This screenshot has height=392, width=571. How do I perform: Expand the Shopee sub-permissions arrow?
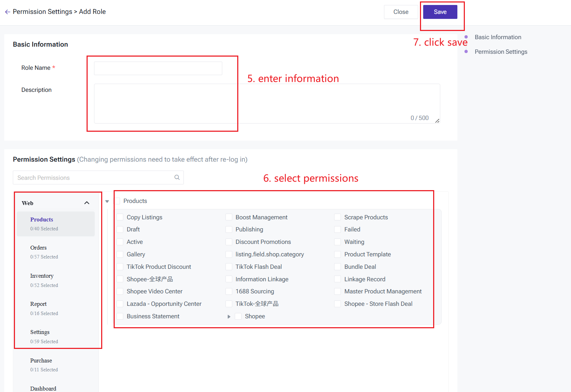click(229, 317)
